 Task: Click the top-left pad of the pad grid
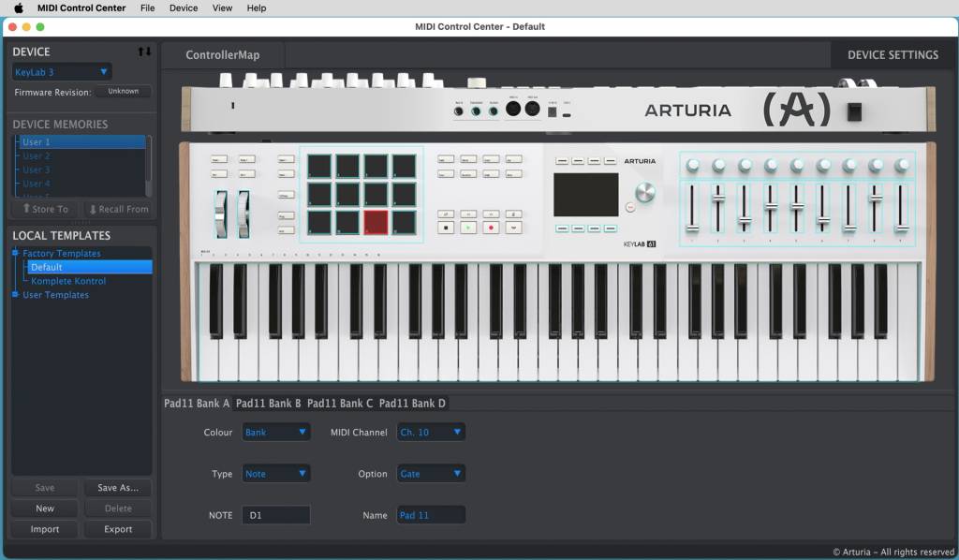tap(318, 165)
